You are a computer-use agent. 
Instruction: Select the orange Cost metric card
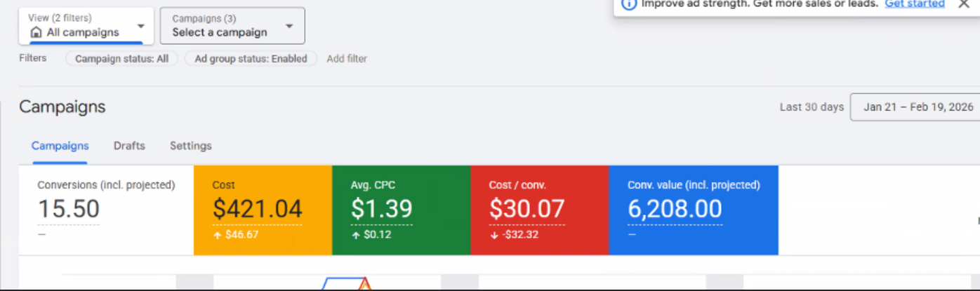coord(262,210)
